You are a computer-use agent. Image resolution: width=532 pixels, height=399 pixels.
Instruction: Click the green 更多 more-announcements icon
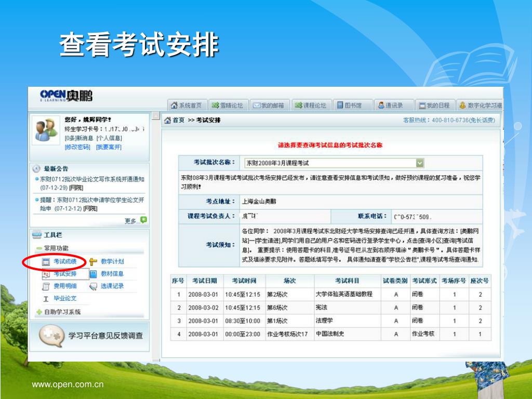pos(143,220)
